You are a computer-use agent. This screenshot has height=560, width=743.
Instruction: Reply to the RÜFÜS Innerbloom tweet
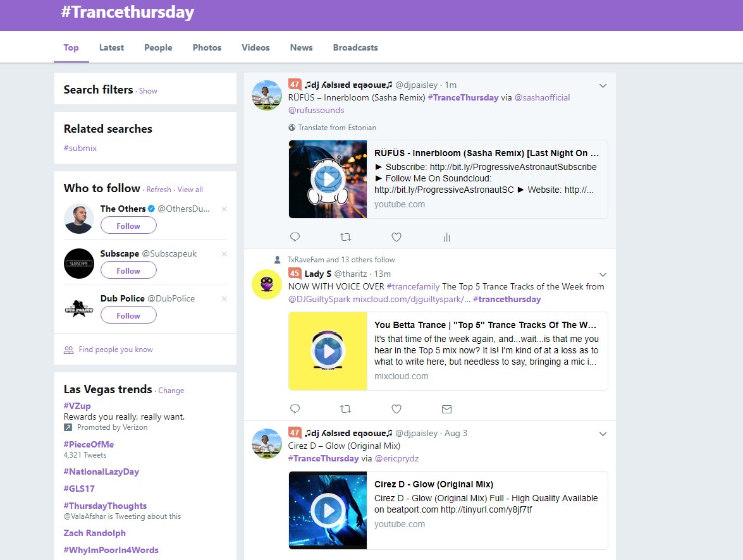(x=295, y=237)
